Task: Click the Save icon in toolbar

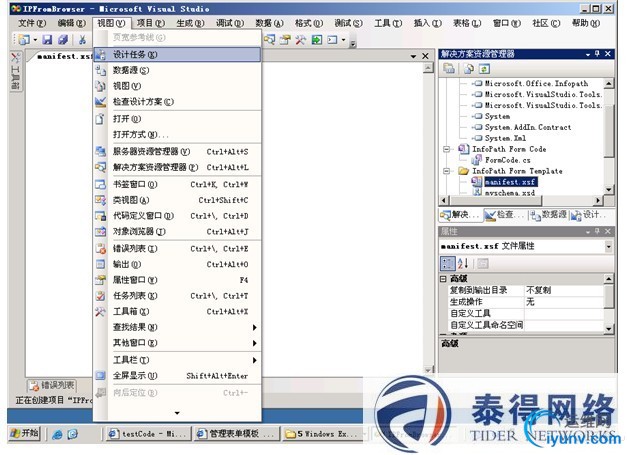Action: tap(47, 39)
